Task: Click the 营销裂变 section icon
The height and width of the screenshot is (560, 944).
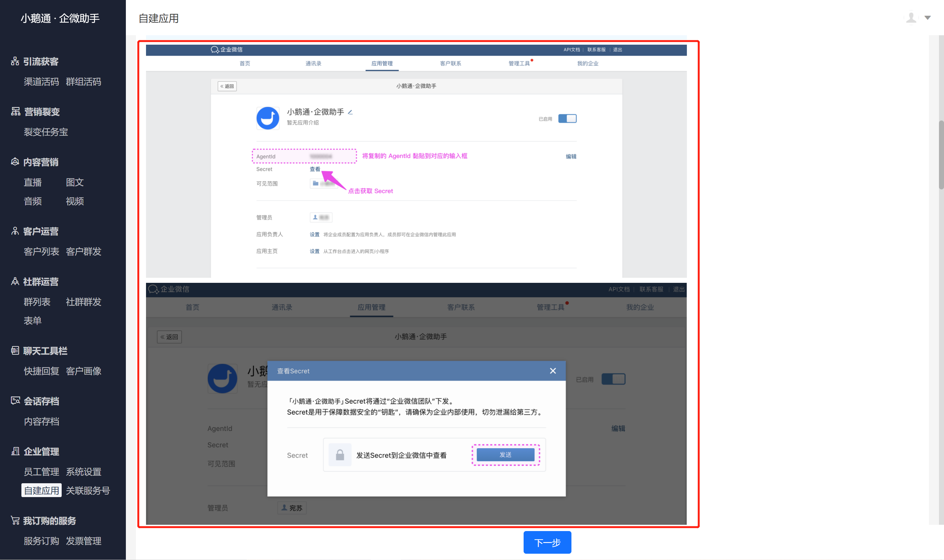Action: (15, 111)
